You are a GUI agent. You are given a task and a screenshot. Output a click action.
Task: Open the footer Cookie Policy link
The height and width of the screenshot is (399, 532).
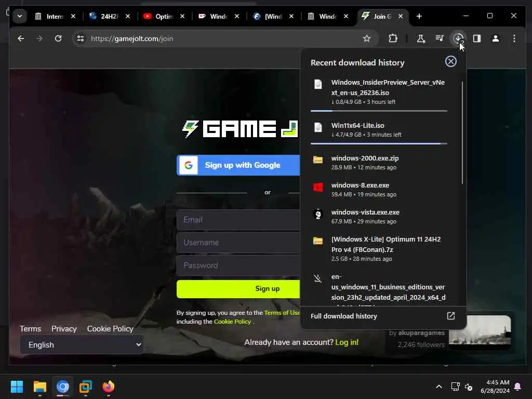coord(110,329)
